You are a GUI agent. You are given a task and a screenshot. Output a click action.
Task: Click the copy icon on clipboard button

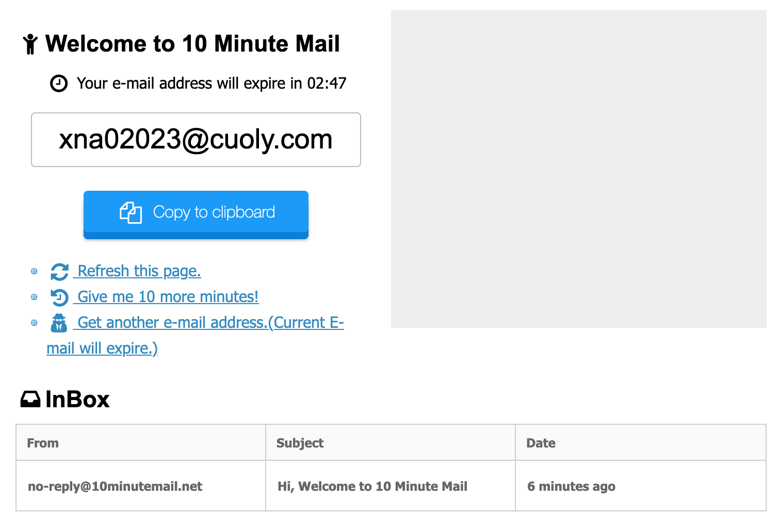(131, 212)
